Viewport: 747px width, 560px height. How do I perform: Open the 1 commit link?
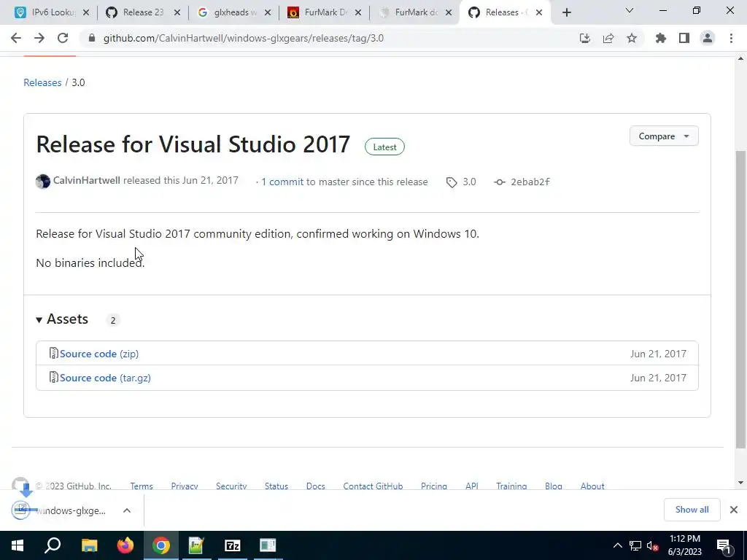[x=282, y=182]
